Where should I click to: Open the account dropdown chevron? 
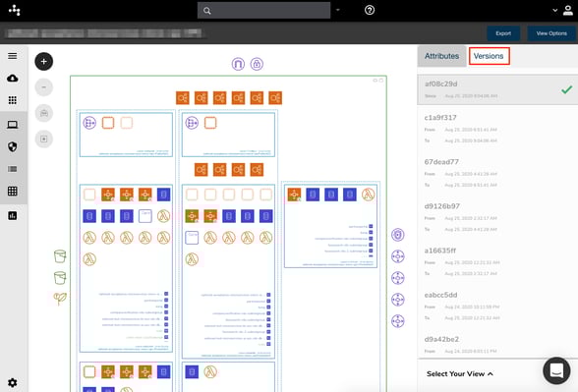[554, 10]
